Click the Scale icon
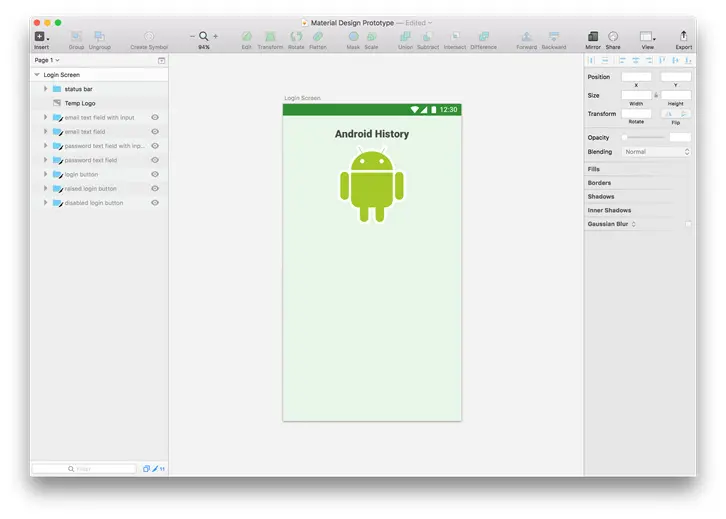Image resolution: width=726 pixels, height=519 pixels. (371, 36)
